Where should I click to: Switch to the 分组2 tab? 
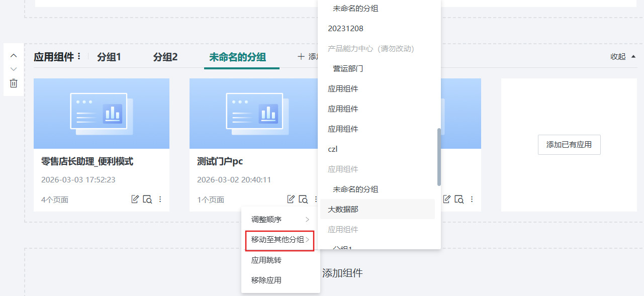point(165,57)
